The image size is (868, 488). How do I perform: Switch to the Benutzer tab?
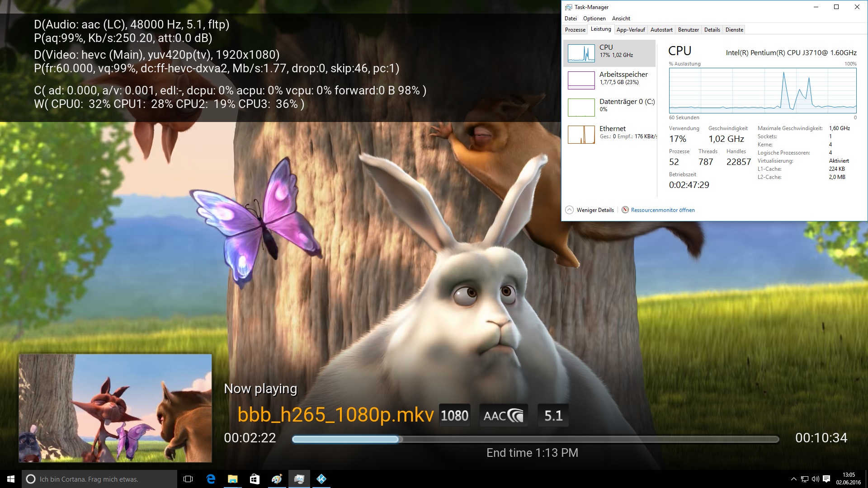click(x=688, y=30)
